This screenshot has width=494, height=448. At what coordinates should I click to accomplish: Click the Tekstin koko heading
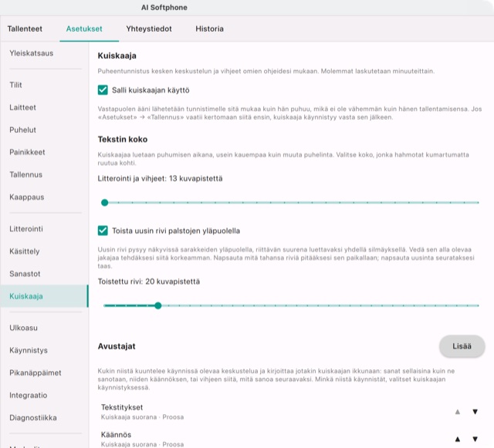coord(123,139)
